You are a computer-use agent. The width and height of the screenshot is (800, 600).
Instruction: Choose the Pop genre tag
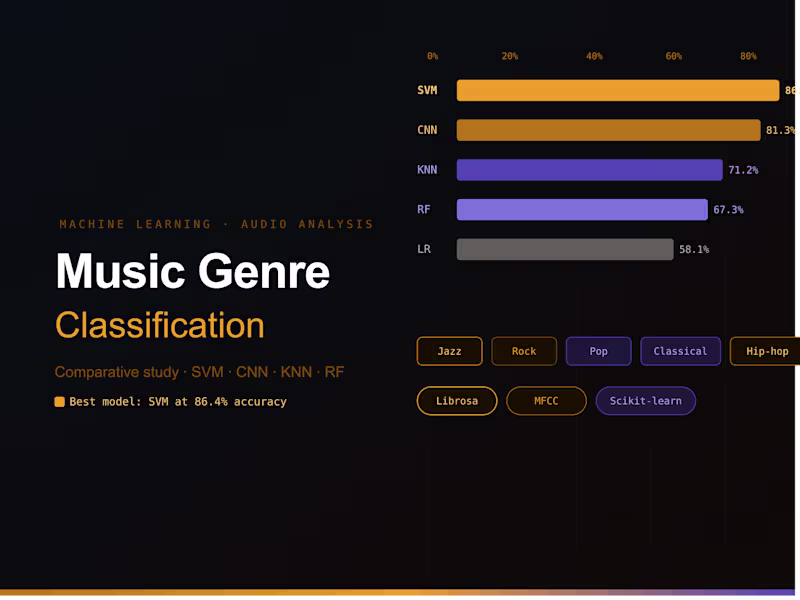click(x=598, y=351)
